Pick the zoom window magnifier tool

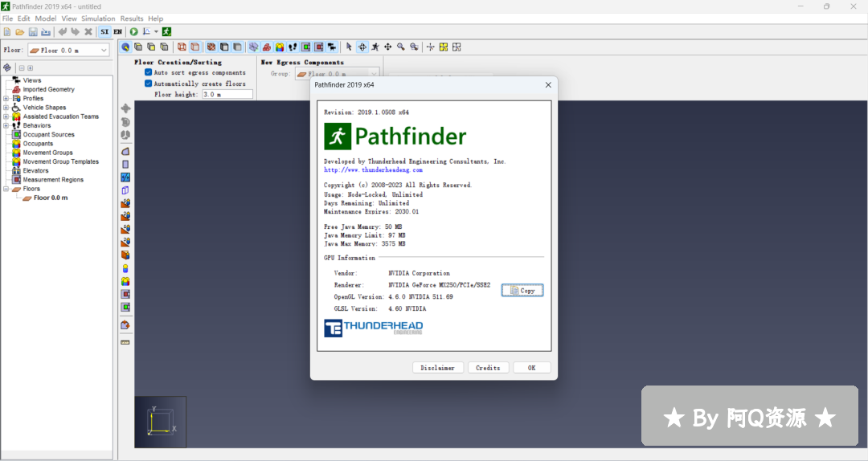pos(414,47)
